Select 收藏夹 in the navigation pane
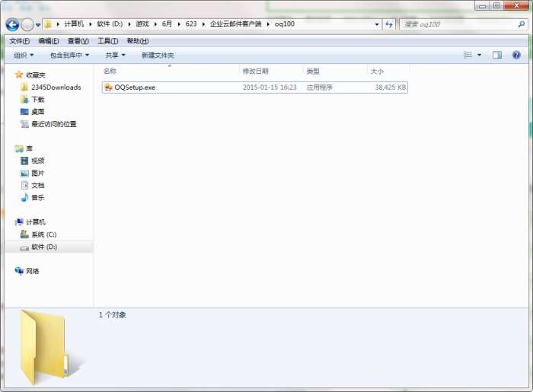Screen dimensions: 533x392 36,75
